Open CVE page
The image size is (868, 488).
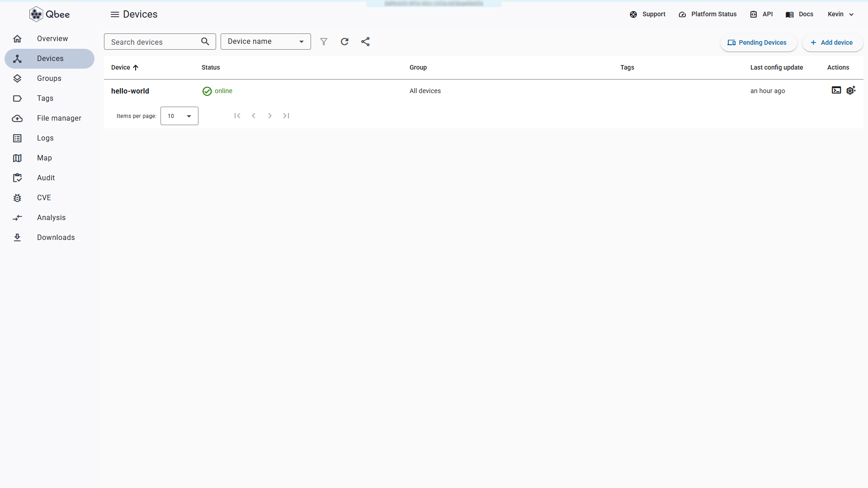tap(49, 198)
